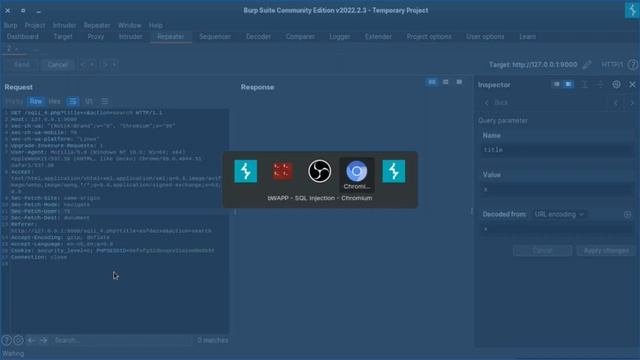
Task: Edit target with the pencil icon
Action: coord(587,64)
